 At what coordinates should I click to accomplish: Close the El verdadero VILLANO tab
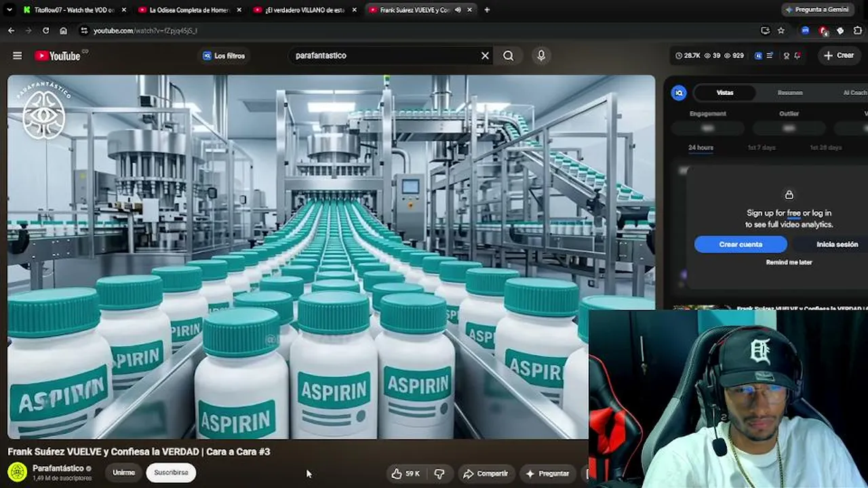[x=355, y=10]
